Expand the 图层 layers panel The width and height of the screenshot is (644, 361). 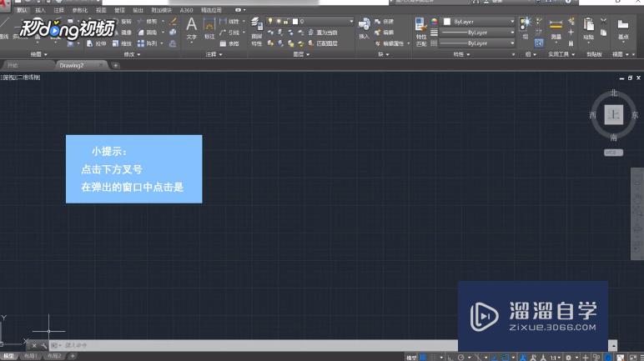pos(301,54)
